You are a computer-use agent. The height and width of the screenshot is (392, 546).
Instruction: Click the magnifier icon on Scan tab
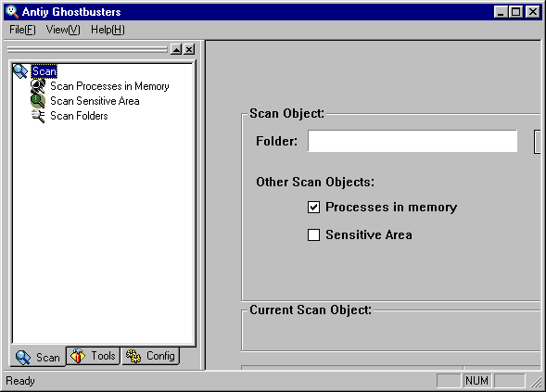point(23,357)
